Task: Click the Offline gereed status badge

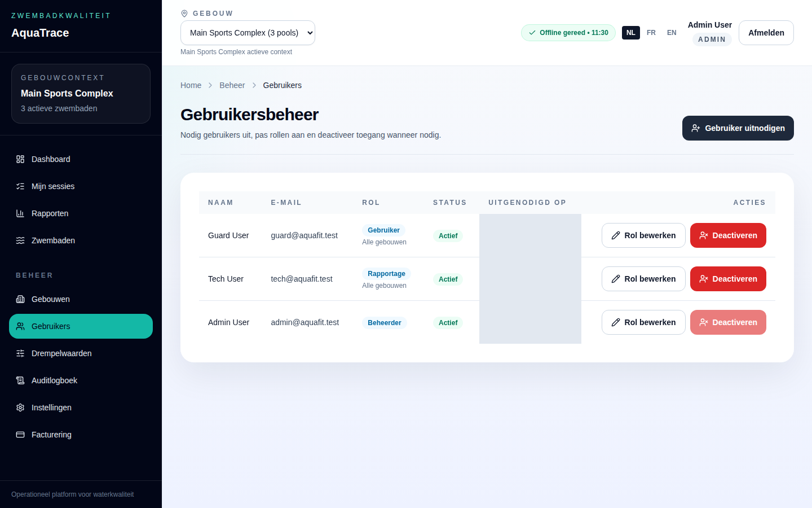Action: [x=568, y=33]
